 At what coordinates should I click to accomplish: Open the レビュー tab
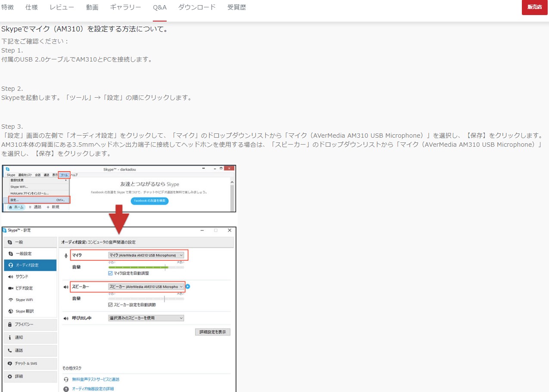[x=62, y=7]
